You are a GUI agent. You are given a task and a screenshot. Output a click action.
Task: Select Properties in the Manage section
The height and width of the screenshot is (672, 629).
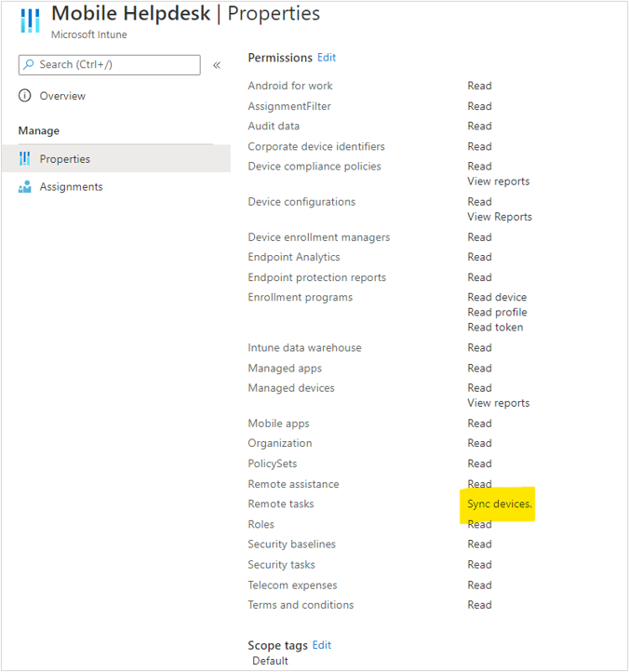point(115,158)
